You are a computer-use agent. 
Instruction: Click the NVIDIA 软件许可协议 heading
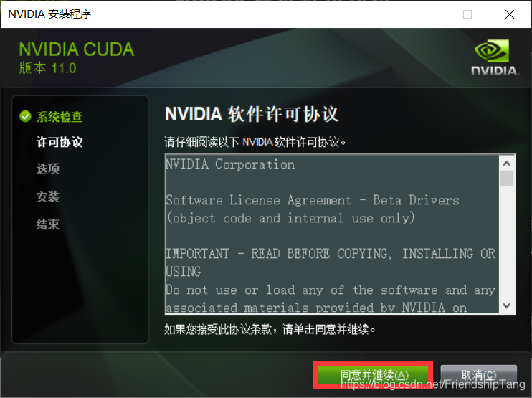coord(252,114)
